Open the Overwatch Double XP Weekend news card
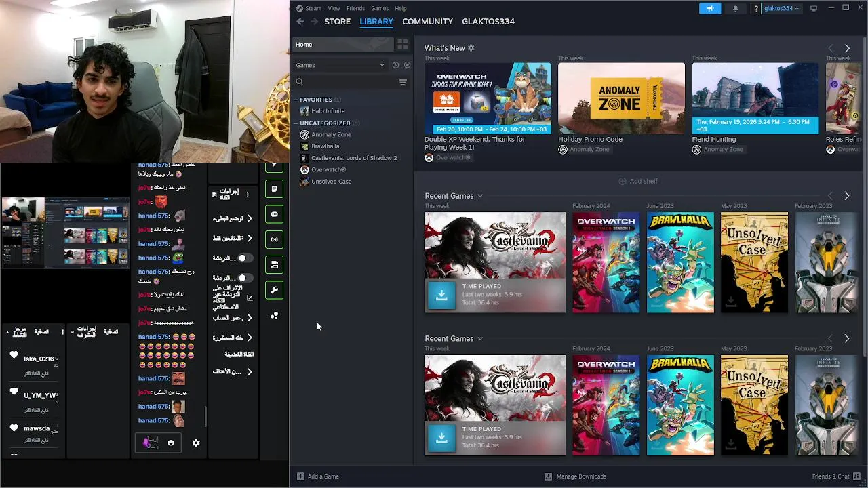 (488, 99)
